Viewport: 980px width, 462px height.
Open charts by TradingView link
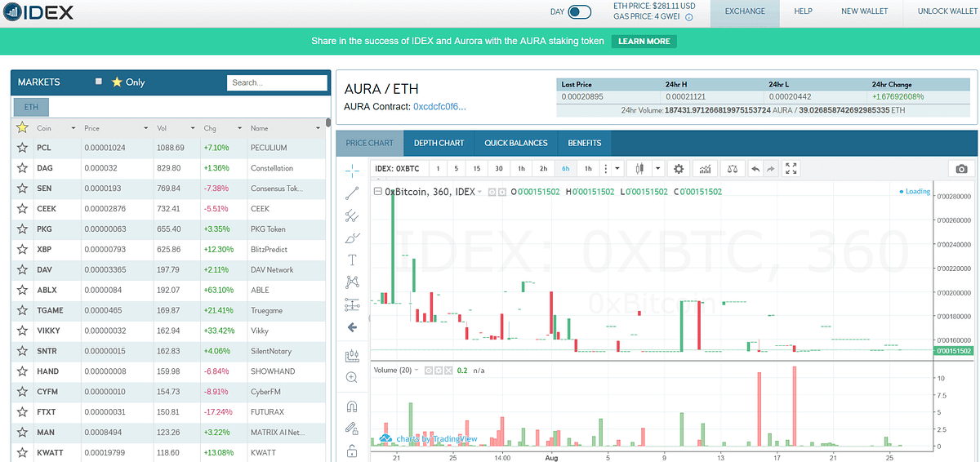click(x=428, y=439)
